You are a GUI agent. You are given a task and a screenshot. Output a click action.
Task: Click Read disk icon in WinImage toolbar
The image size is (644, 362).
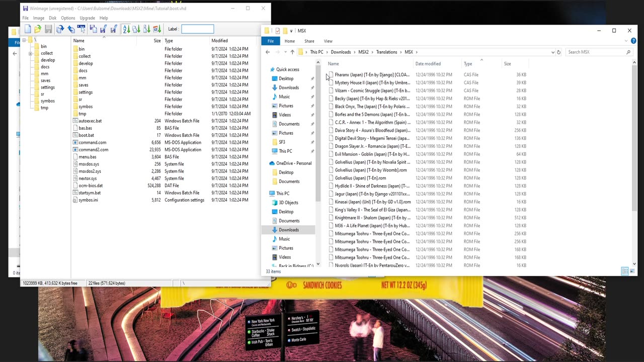tap(60, 29)
